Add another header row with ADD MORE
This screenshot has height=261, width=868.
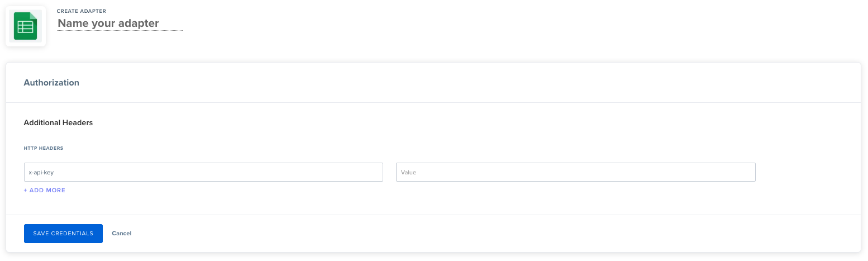click(x=45, y=191)
